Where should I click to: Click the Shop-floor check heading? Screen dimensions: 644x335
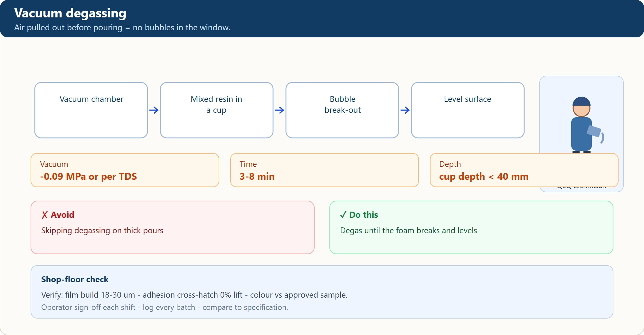point(75,279)
